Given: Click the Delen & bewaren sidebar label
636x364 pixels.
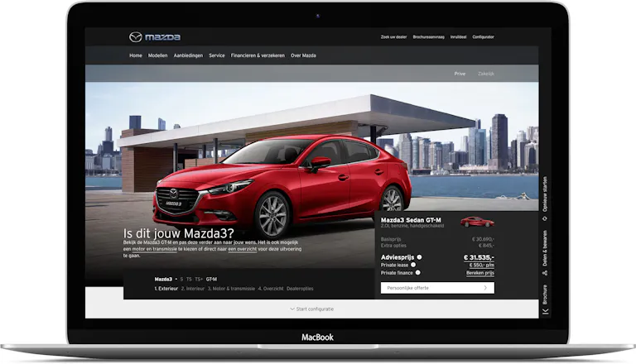Looking at the screenshot, I should point(545,248).
